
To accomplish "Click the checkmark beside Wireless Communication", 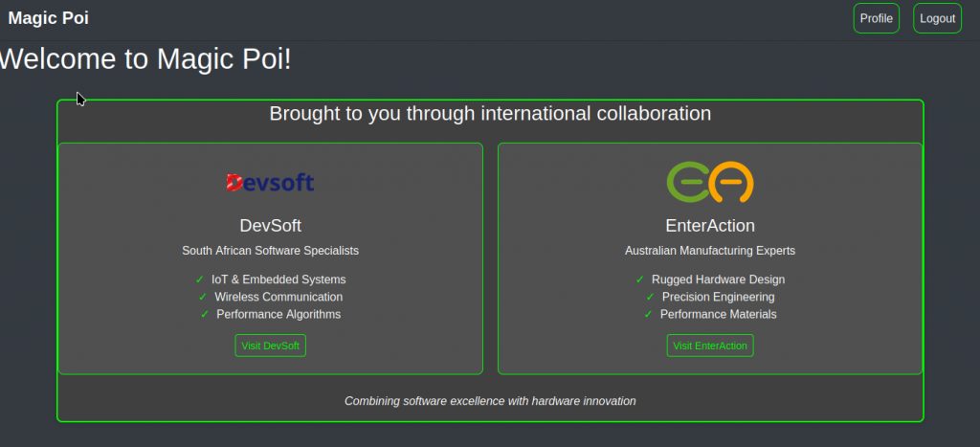I will tap(203, 297).
